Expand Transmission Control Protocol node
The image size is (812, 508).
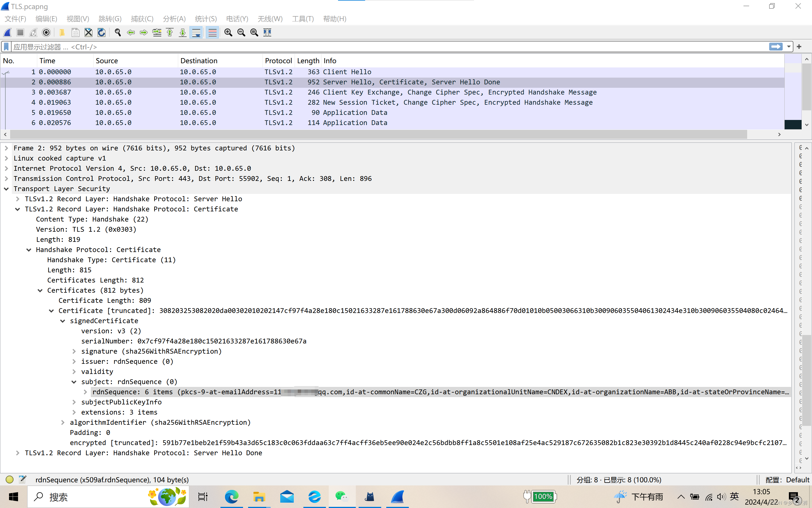click(x=6, y=179)
